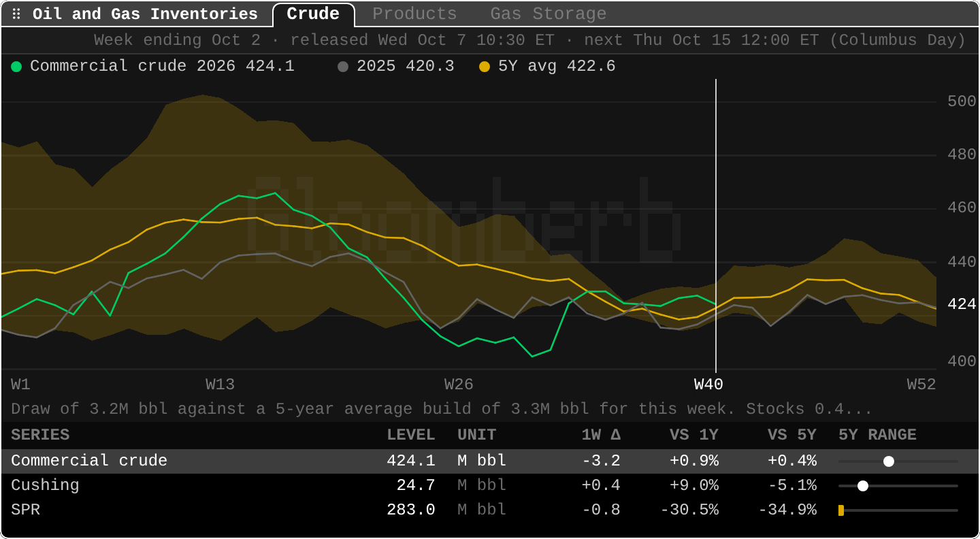Click the gray 2025 legend dot

pos(343,67)
